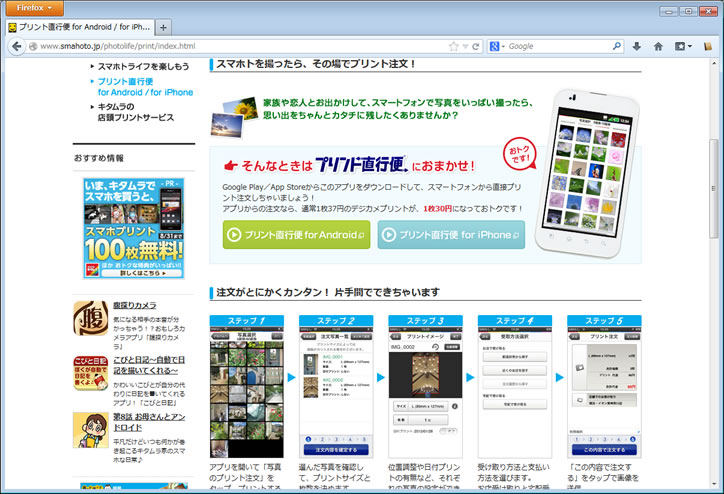Open こびと日記～自動で日記を描いてくれる～ link
This screenshot has width=724, height=494.
click(149, 365)
